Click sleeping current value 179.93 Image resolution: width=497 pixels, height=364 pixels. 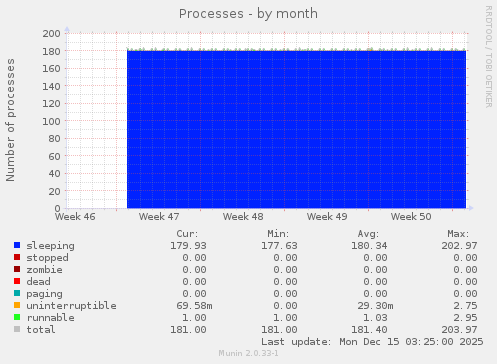[x=188, y=246]
